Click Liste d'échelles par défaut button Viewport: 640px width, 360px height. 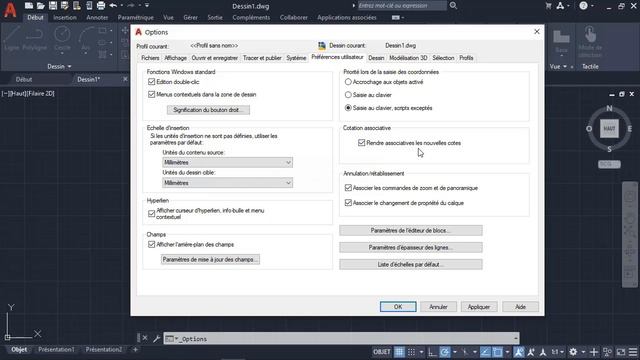411,264
